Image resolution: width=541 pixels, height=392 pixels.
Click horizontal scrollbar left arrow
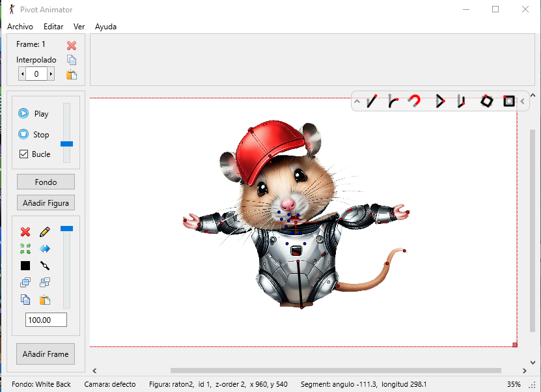[x=94, y=371]
